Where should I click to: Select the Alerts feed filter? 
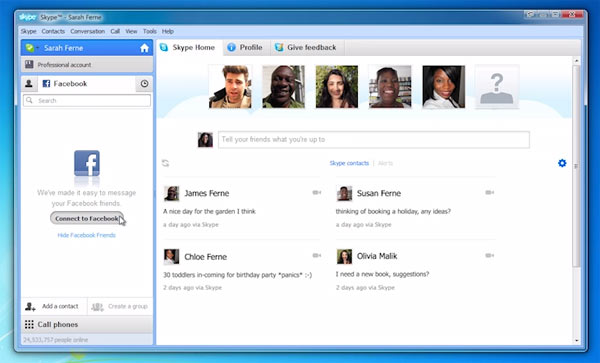tap(385, 163)
